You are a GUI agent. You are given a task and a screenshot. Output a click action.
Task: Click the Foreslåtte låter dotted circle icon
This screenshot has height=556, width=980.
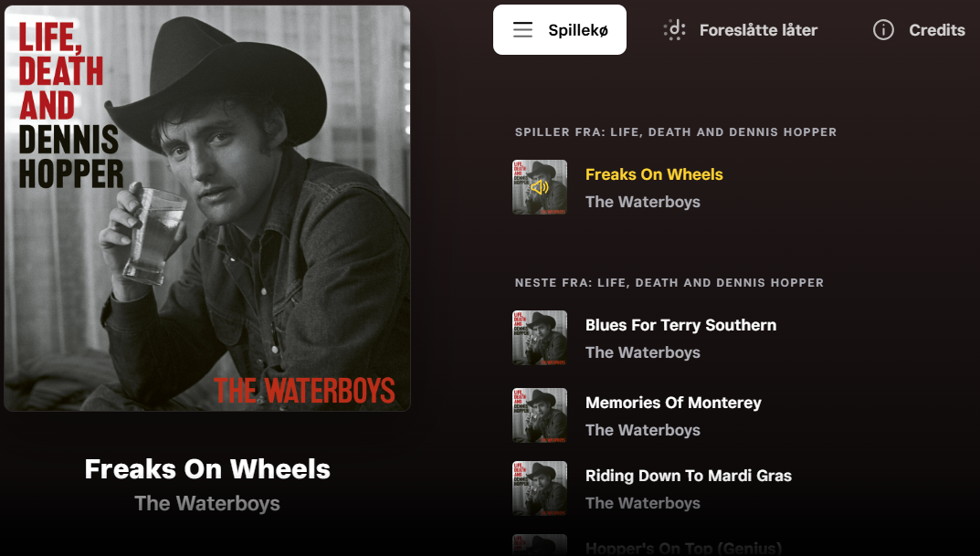click(x=674, y=30)
